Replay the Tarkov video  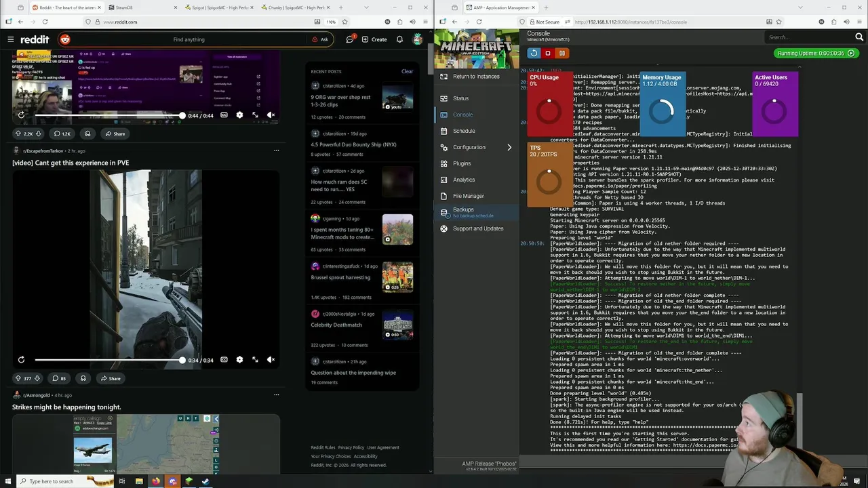tap(21, 360)
